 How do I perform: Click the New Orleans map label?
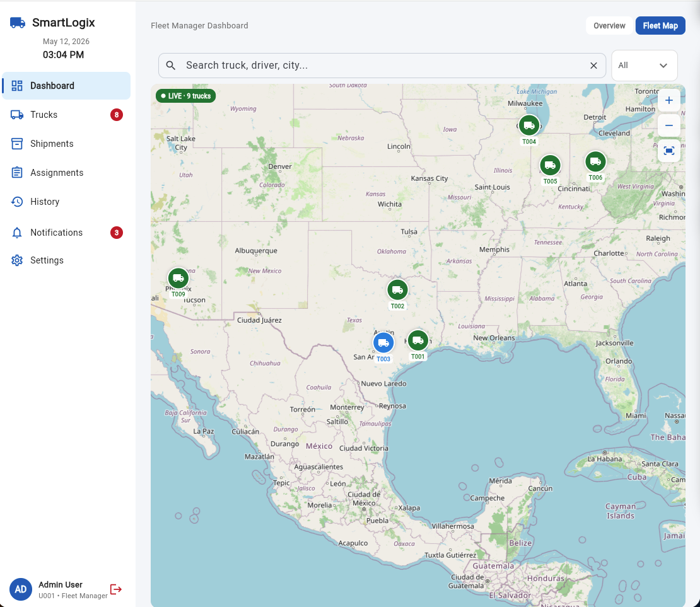(494, 338)
